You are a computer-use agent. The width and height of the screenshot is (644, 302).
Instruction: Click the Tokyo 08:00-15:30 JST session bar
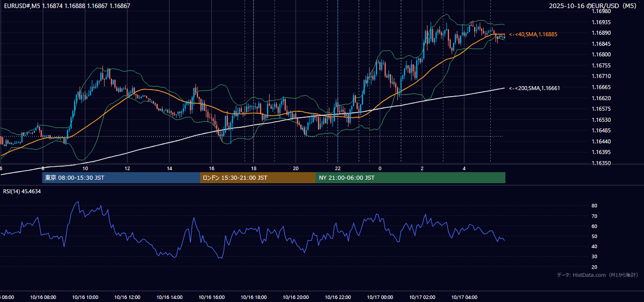[121, 178]
